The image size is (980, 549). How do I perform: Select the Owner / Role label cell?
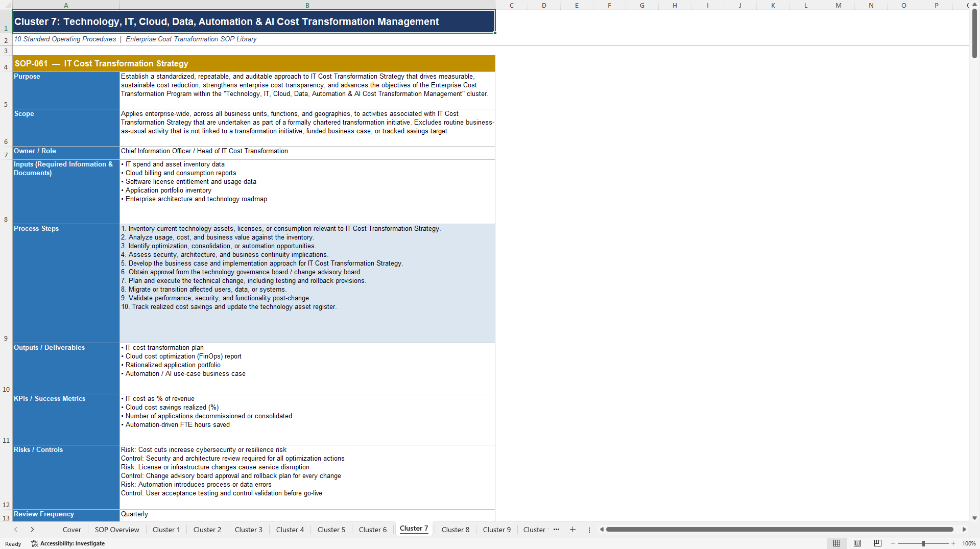66,153
